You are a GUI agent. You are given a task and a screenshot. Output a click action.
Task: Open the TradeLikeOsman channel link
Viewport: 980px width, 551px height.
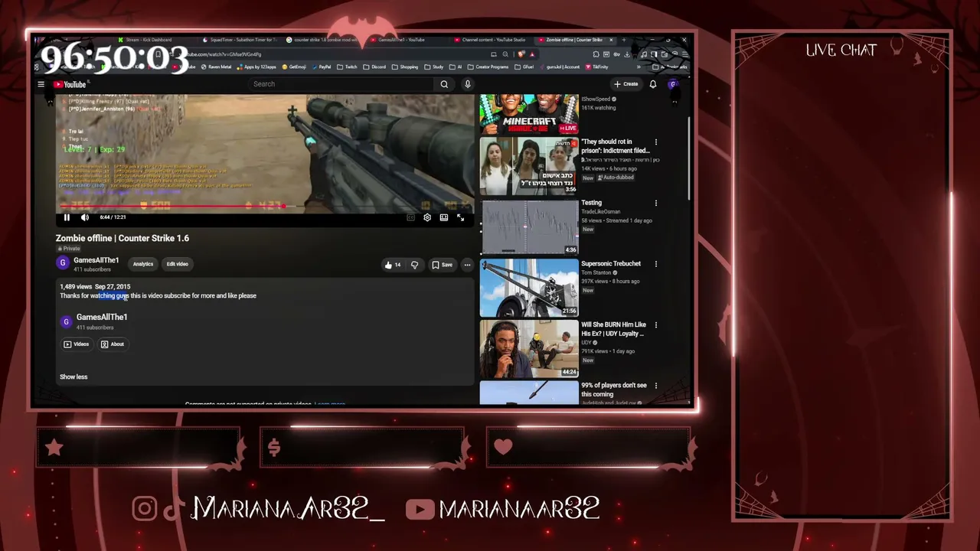pos(600,212)
